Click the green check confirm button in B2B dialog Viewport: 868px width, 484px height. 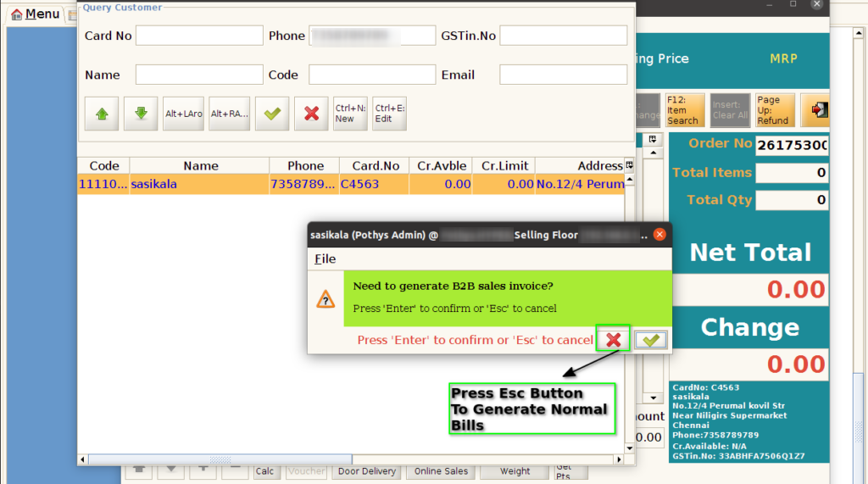click(x=650, y=340)
